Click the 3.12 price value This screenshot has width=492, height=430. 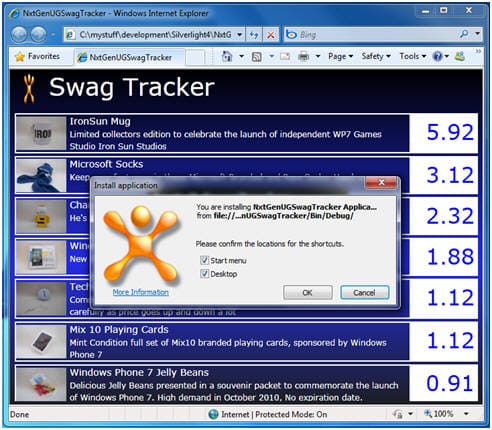coord(450,175)
